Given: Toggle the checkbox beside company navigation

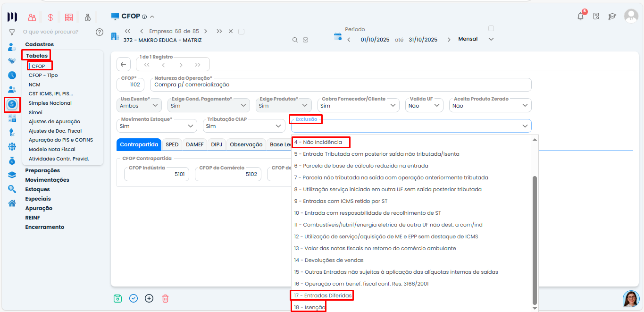Looking at the screenshot, I should pos(242,32).
